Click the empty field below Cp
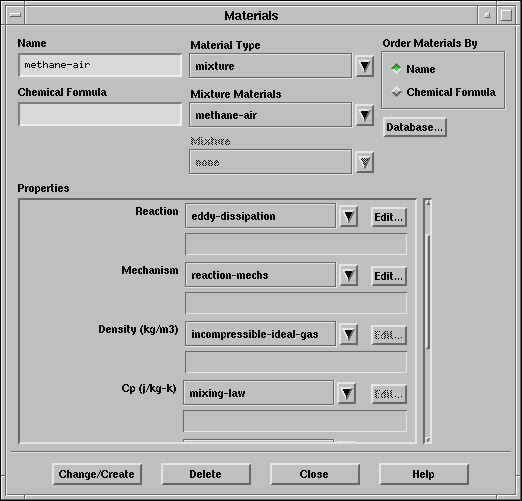Image resolution: width=522 pixels, height=501 pixels. [295, 421]
